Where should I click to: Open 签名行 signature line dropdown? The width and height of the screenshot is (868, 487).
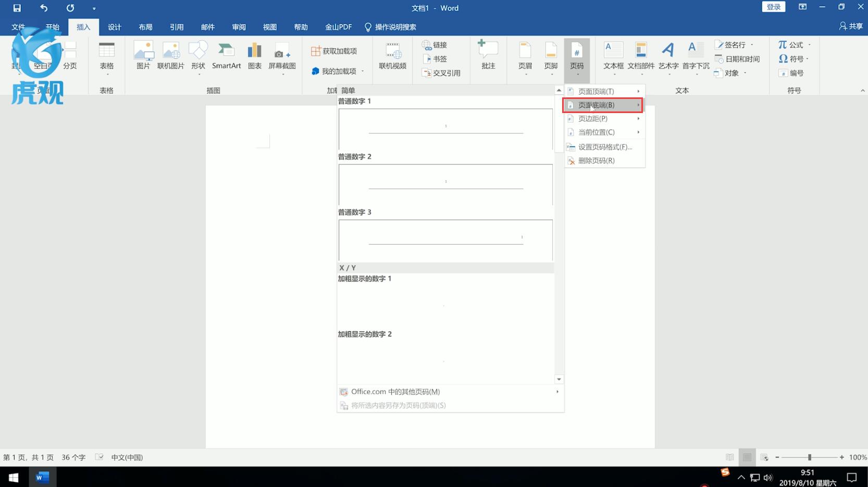[x=752, y=45]
